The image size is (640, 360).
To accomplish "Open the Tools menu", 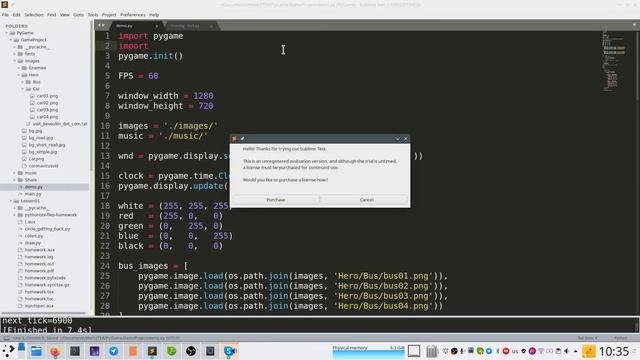I will pyautogui.click(x=93, y=15).
